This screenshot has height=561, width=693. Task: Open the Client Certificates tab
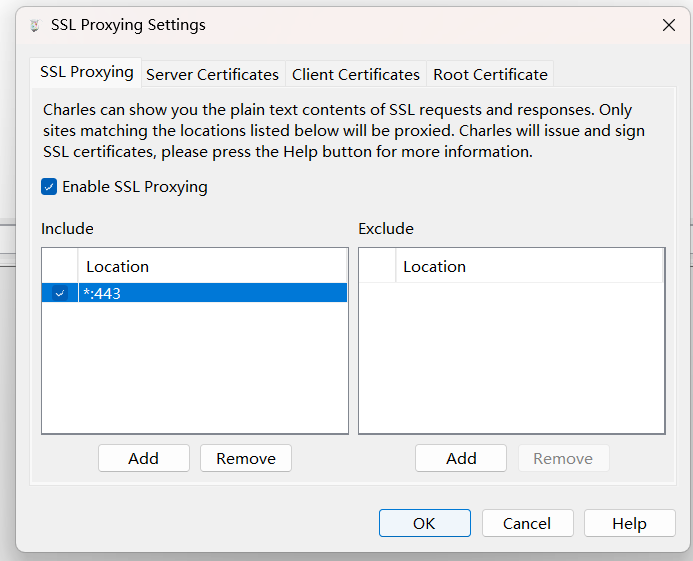click(x=356, y=74)
